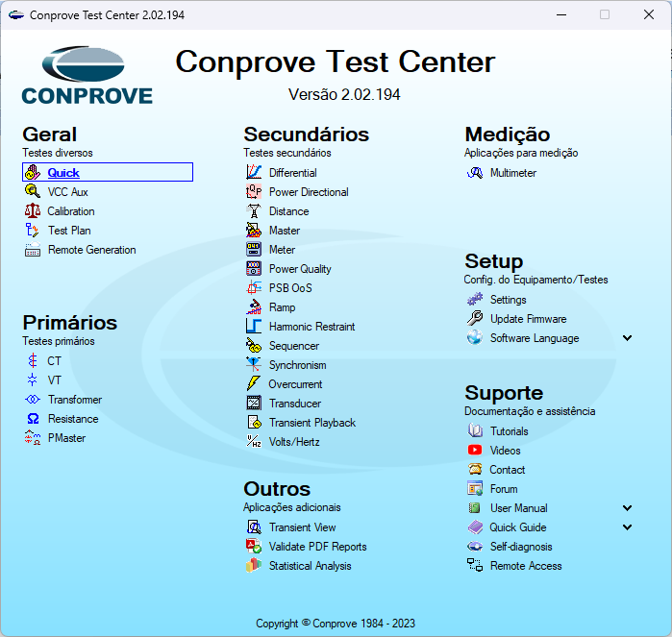Open the CT primary test icon

click(x=32, y=360)
